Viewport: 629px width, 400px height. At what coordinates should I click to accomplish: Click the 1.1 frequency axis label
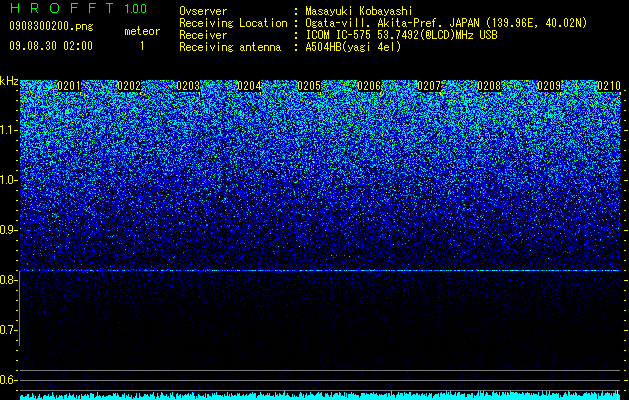[9, 130]
